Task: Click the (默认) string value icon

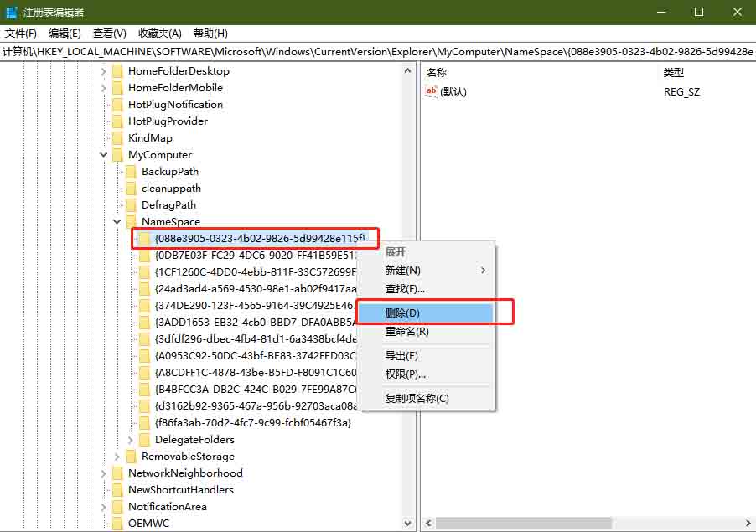Action: [432, 91]
